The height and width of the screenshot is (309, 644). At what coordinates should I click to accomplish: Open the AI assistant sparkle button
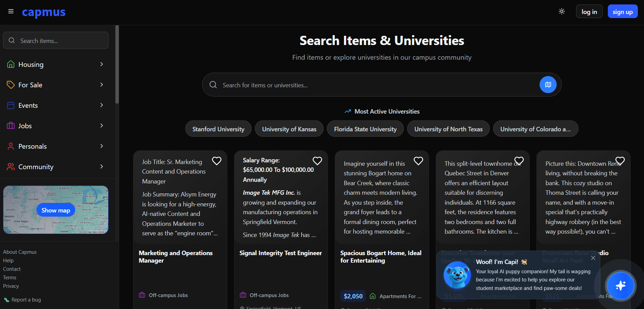tap(620, 285)
